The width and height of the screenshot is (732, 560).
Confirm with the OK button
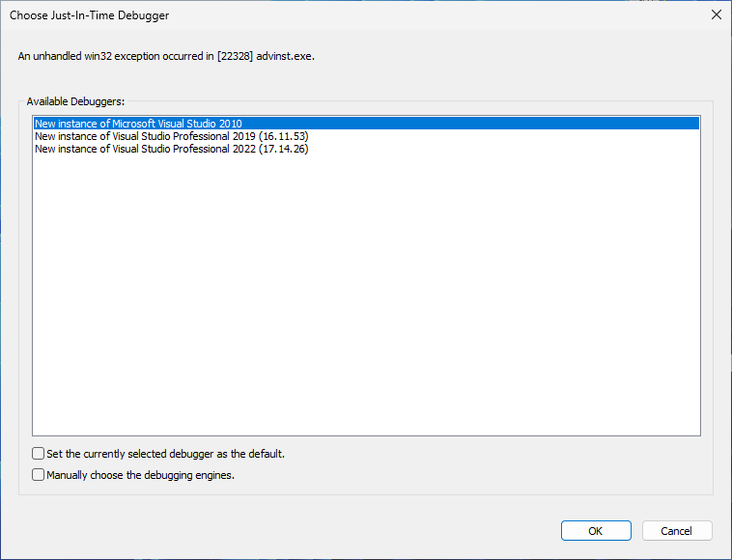click(596, 531)
